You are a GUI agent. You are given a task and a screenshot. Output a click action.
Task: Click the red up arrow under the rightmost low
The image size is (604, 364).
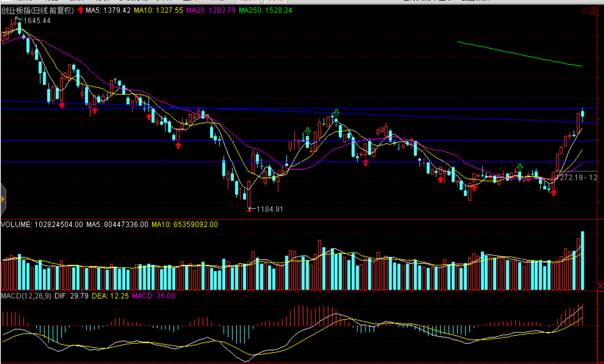pos(553,192)
